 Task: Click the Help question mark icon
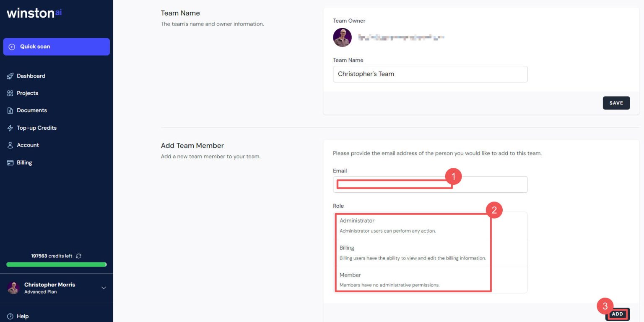10,317
